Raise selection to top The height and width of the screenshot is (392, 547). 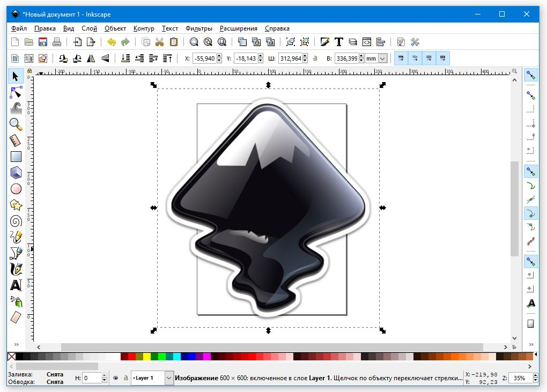167,58
